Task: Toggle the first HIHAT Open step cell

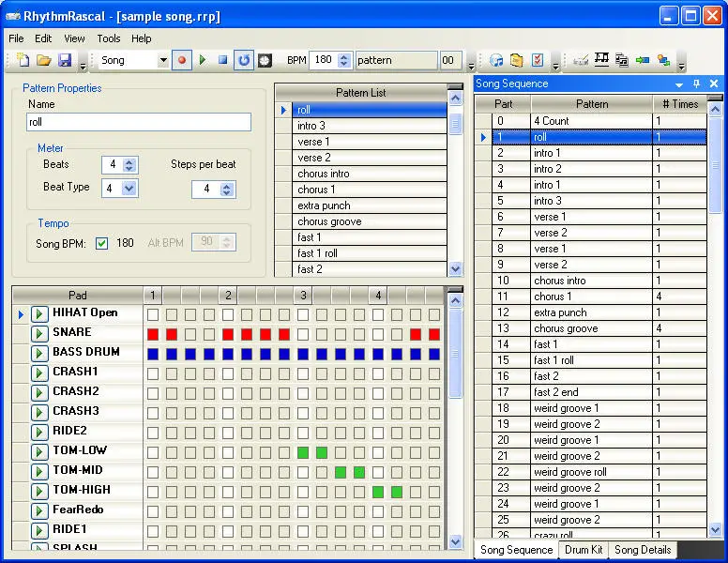Action: click(x=153, y=314)
